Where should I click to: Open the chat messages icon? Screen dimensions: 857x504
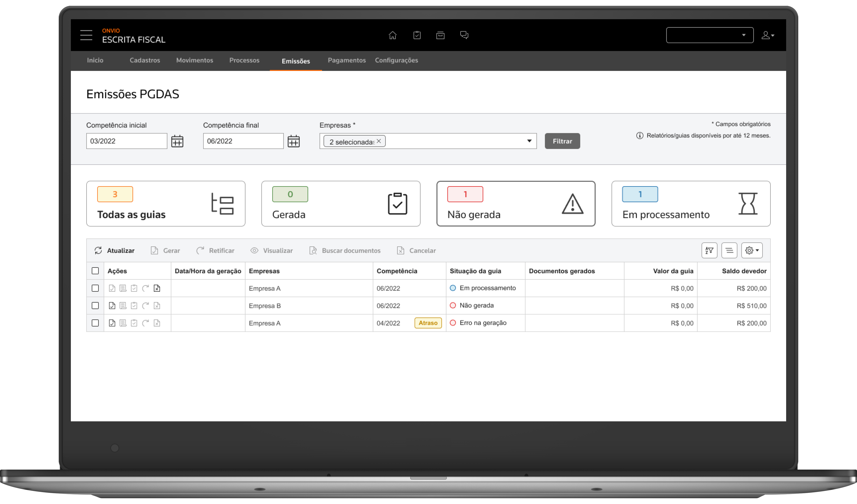tap(464, 35)
